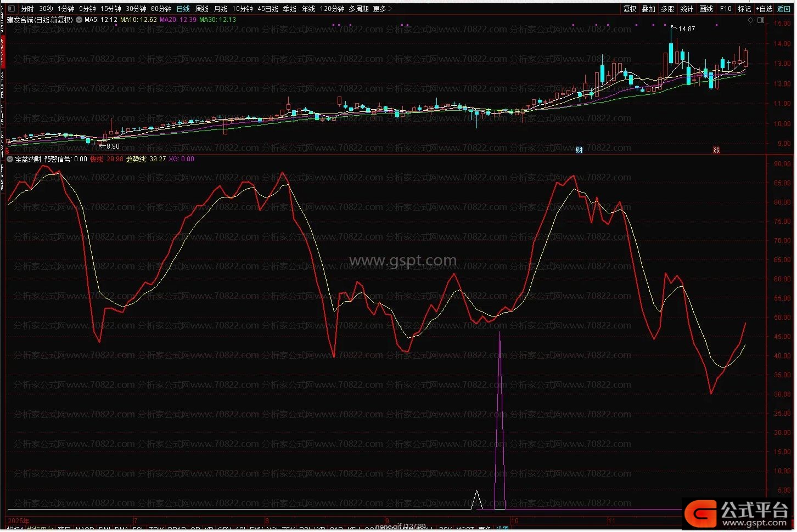Click the 8.90 low price marker
The height and width of the screenshot is (532, 797).
tap(111, 146)
